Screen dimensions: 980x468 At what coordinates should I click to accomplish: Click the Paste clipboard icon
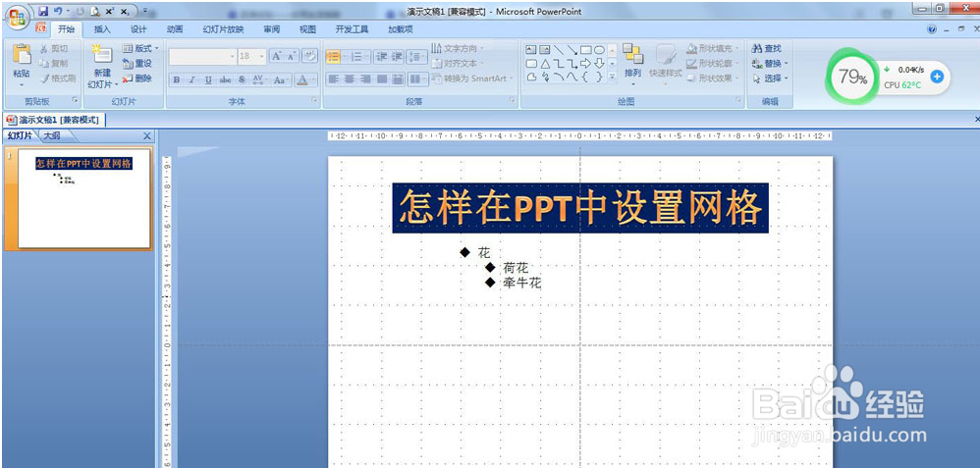22,55
